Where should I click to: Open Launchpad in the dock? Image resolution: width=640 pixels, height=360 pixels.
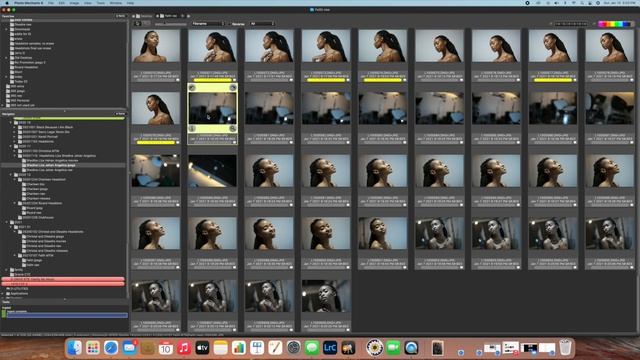click(x=93, y=348)
